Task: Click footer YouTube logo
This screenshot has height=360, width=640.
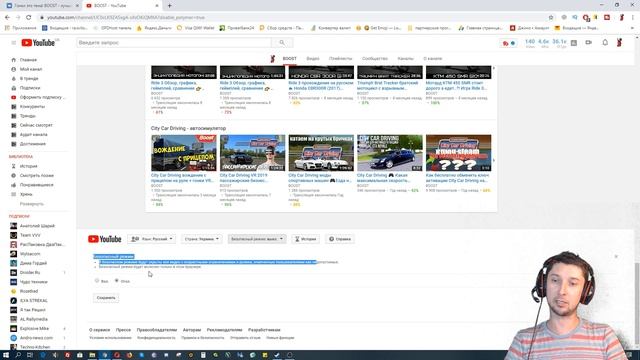Action: coord(104,239)
